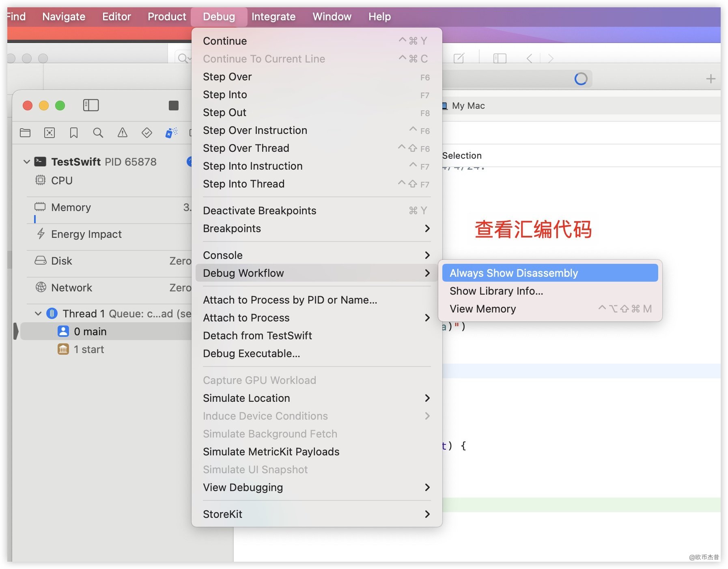The height and width of the screenshot is (569, 728).
Task: Toggle Deactivate Breakpoints menu item
Action: [260, 211]
